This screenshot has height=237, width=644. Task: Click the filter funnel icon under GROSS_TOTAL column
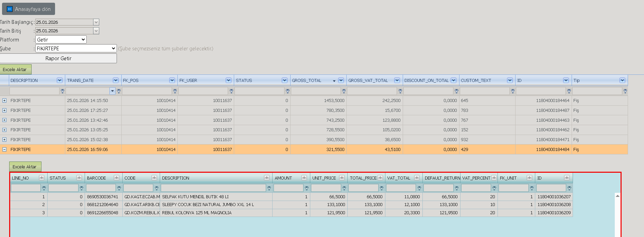[344, 91]
